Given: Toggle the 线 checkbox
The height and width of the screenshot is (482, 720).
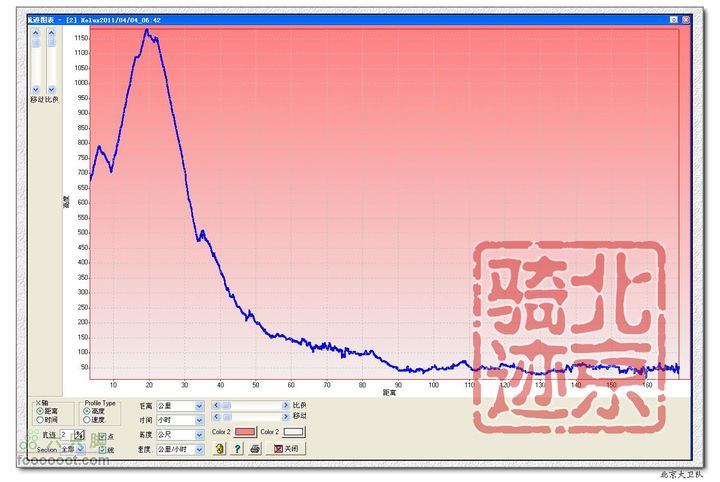Looking at the screenshot, I should click(x=101, y=450).
